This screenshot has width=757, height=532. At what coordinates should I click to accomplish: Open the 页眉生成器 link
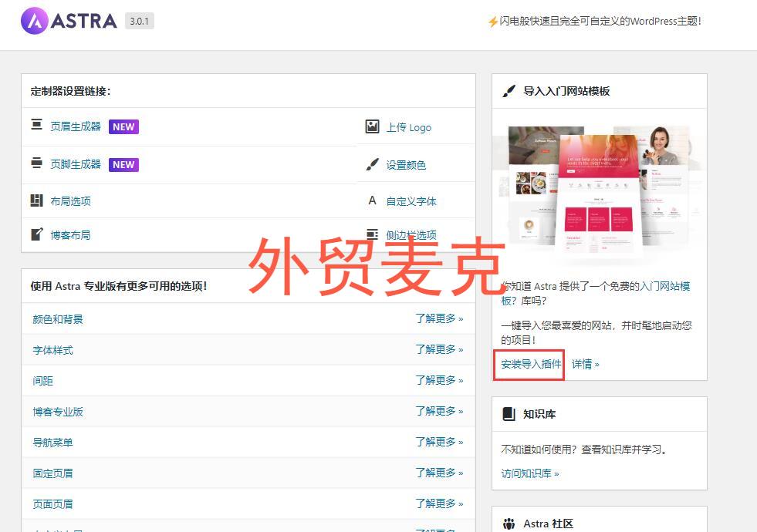[76, 126]
